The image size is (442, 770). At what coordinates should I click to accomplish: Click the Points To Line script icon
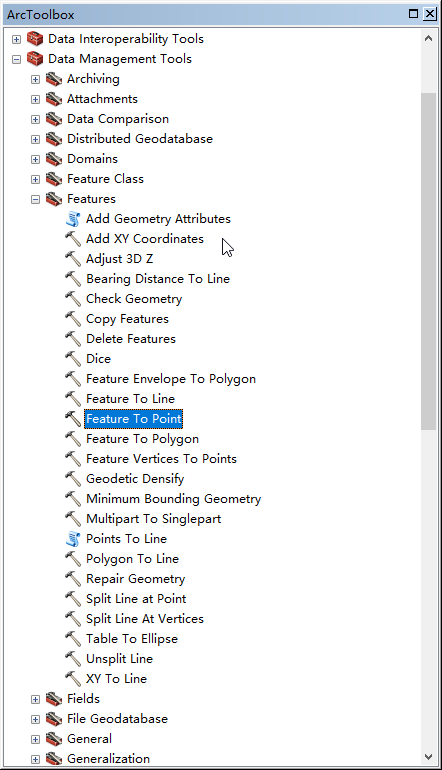(73, 539)
